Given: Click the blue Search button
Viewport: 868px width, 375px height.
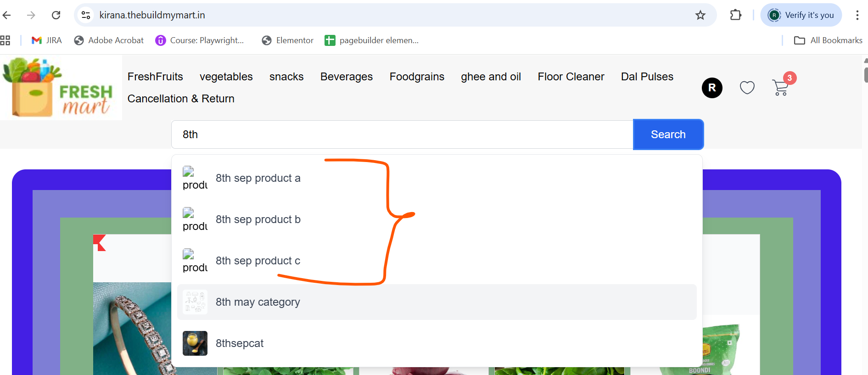Looking at the screenshot, I should (668, 134).
